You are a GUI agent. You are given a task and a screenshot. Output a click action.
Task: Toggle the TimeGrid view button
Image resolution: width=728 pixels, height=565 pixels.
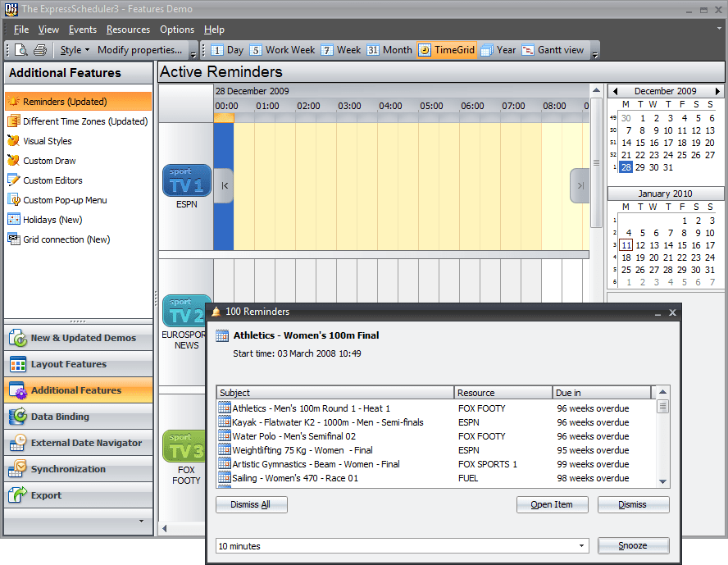coord(447,50)
